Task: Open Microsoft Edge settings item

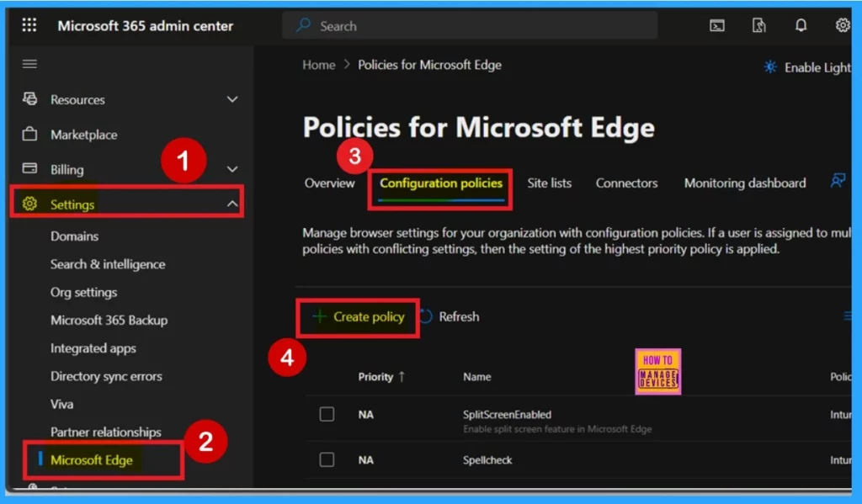Action: coord(91,459)
